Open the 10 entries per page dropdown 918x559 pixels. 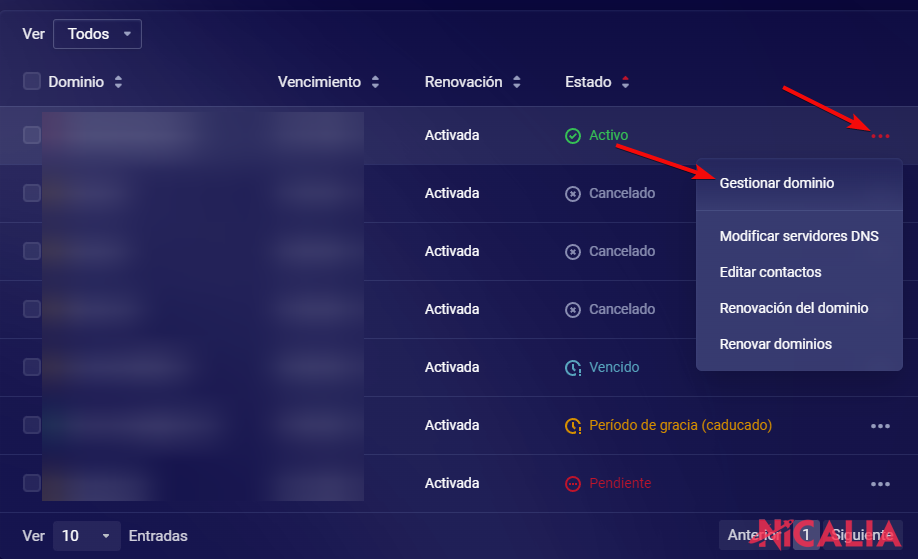point(85,536)
